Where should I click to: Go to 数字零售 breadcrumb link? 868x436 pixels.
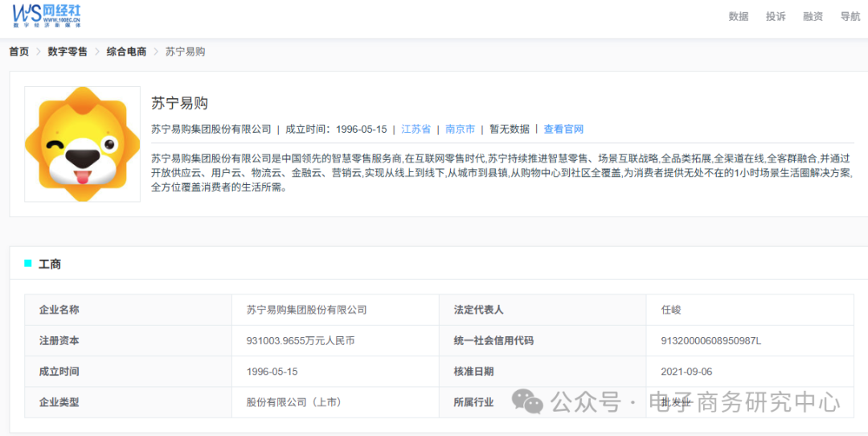tap(68, 52)
